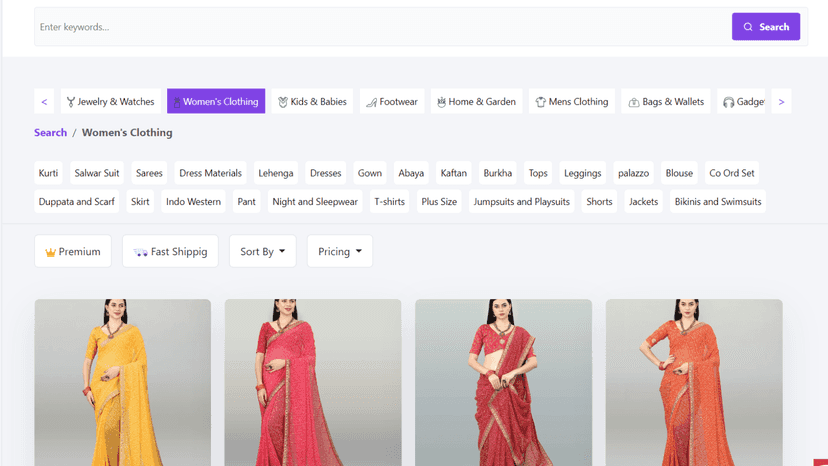This screenshot has width=828, height=466.
Task: Select the Jewelry & Watches category tab
Action: click(111, 101)
